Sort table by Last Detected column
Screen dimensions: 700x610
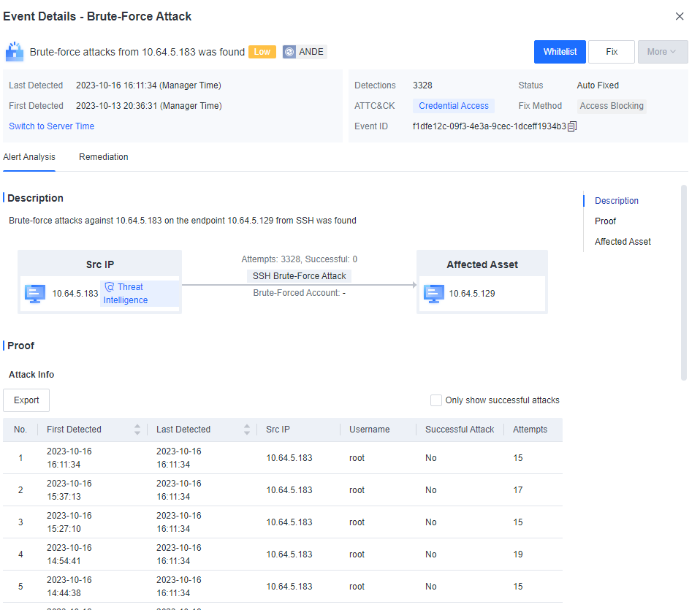coord(246,430)
